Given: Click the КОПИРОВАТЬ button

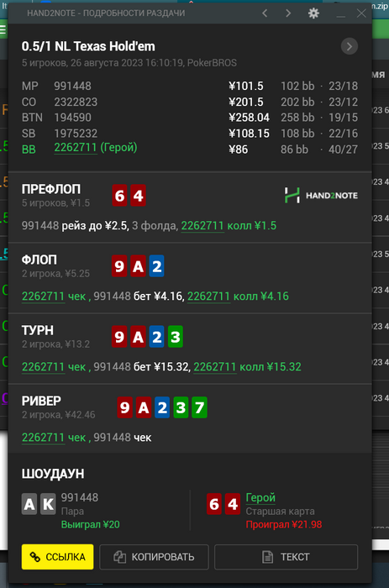Looking at the screenshot, I should click(x=154, y=557).
